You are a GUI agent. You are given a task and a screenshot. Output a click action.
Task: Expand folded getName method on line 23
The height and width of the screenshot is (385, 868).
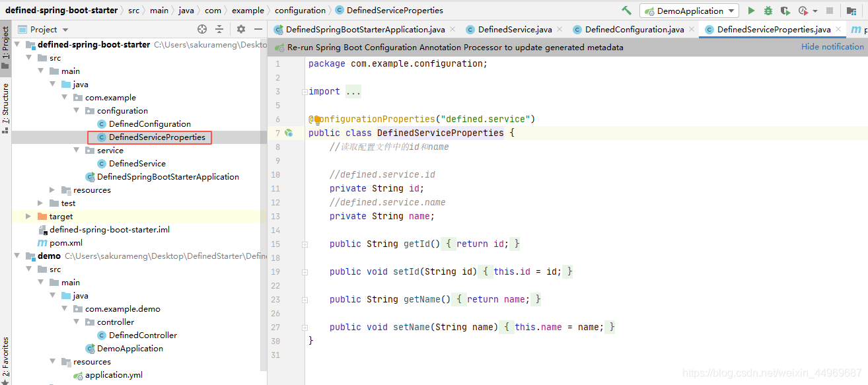305,300
